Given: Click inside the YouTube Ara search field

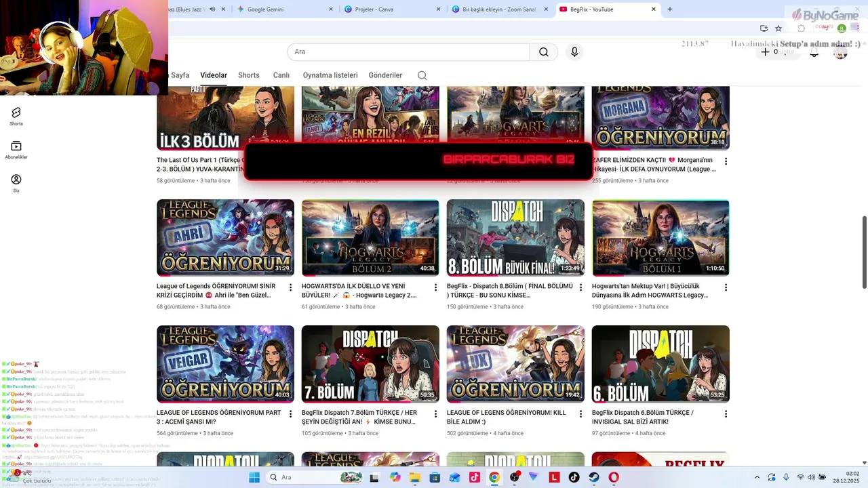Looking at the screenshot, I should pos(408,52).
